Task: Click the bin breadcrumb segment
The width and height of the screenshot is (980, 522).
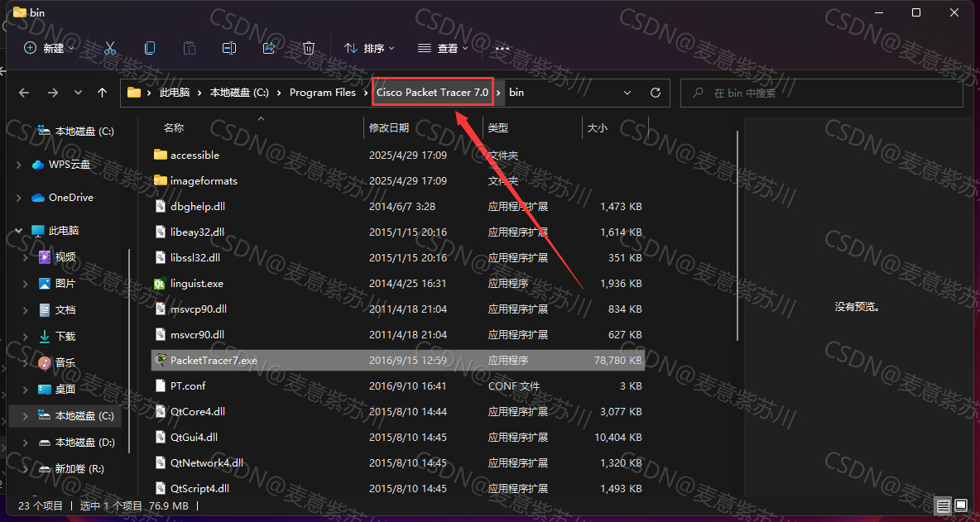Action: 516,93
